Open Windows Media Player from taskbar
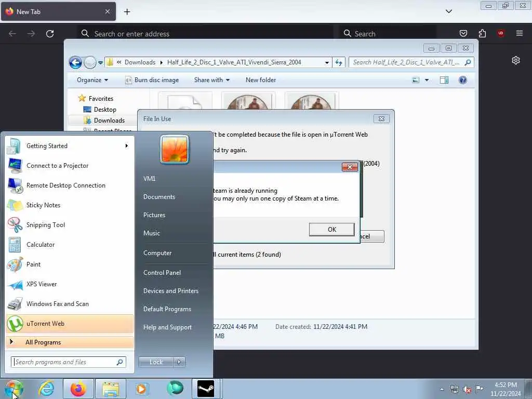Viewport: 532px width, 399px height. (141, 389)
